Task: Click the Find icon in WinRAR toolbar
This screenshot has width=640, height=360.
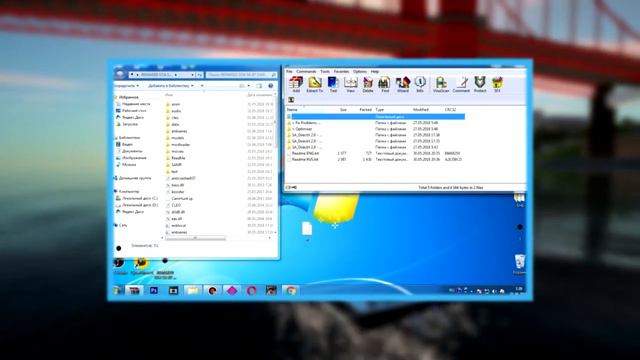Action: tap(385, 84)
